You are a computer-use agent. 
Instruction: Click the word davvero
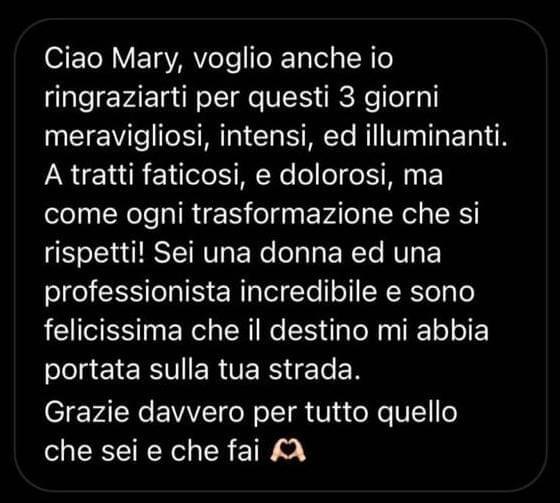tap(190, 413)
